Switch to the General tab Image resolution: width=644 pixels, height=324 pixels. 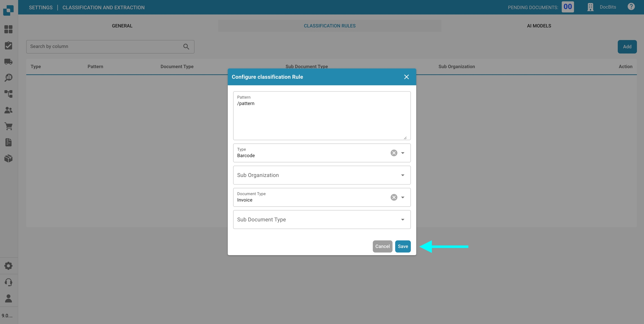pos(122,26)
